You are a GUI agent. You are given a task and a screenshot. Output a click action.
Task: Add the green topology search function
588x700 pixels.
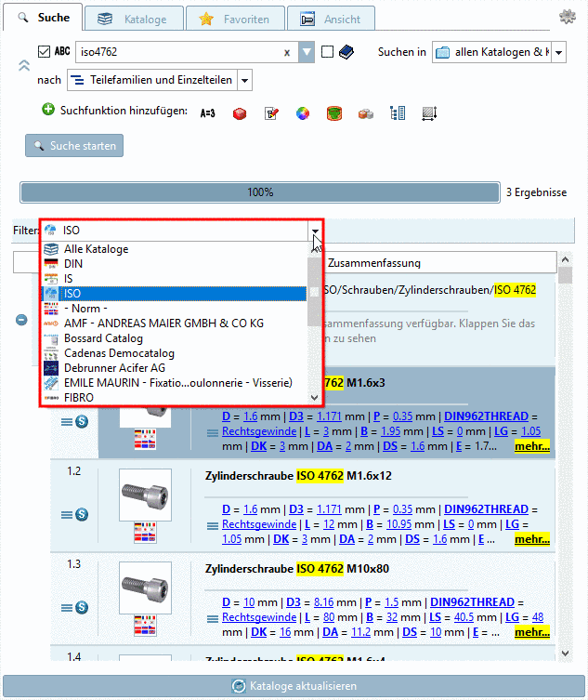tap(334, 113)
